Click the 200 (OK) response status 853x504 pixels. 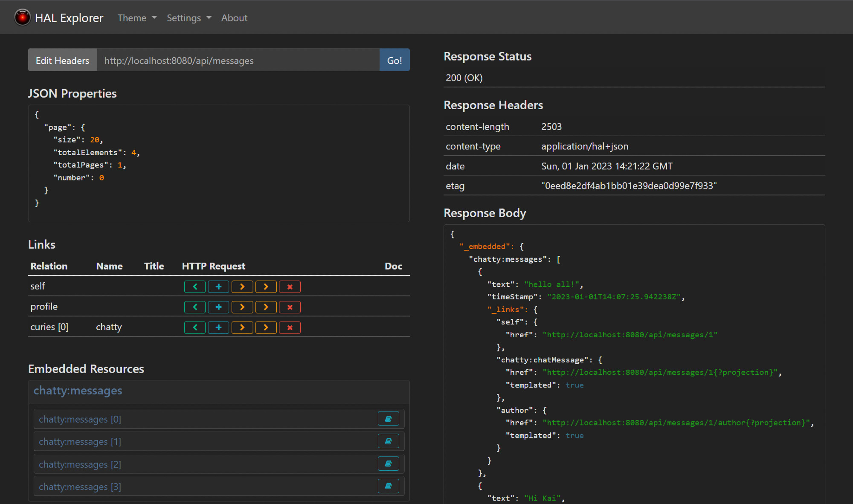pyautogui.click(x=464, y=78)
